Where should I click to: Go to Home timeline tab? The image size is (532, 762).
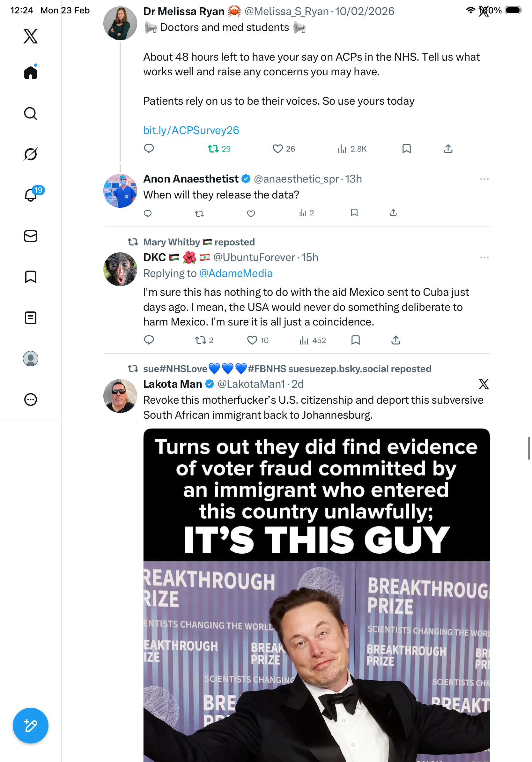pyautogui.click(x=31, y=73)
